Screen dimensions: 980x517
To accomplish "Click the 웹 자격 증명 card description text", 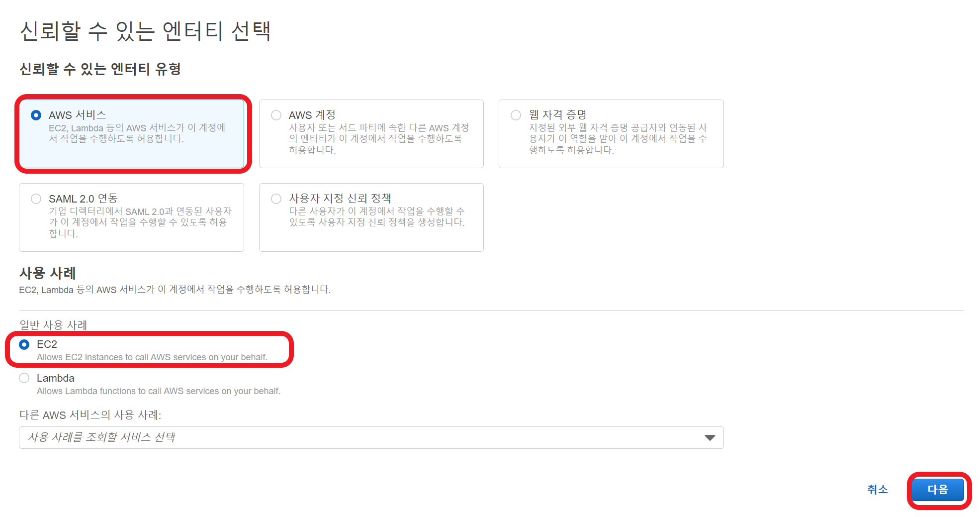I will coord(618,139).
